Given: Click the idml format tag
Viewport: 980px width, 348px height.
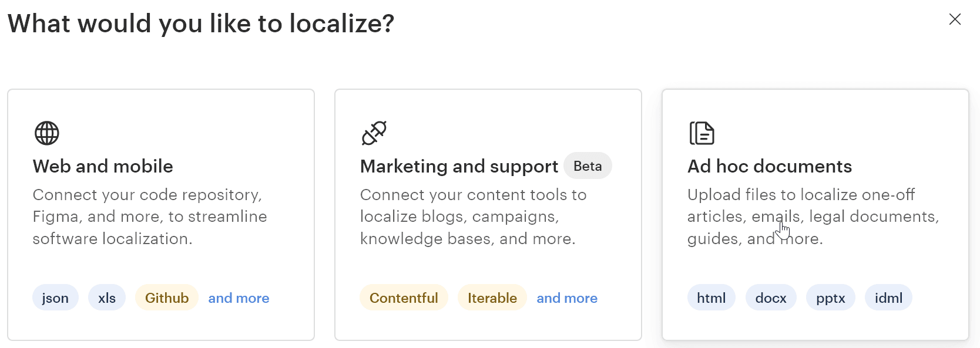Looking at the screenshot, I should click(888, 298).
